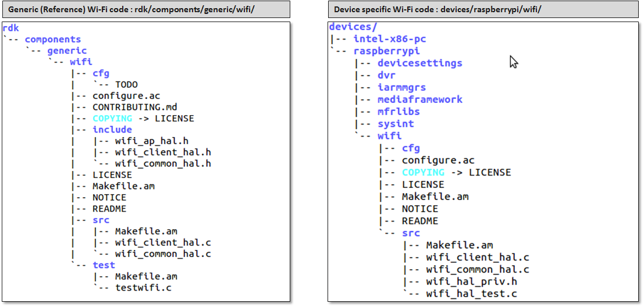Screen dimensions: 644x307
Task: Click 'README' in the rdk tree
Action: click(109, 209)
